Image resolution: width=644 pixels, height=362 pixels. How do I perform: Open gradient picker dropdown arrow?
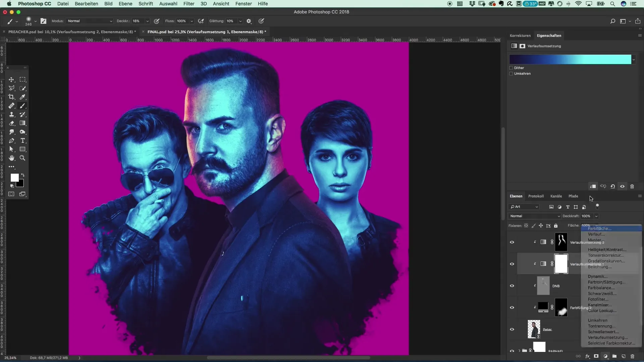tap(634, 60)
